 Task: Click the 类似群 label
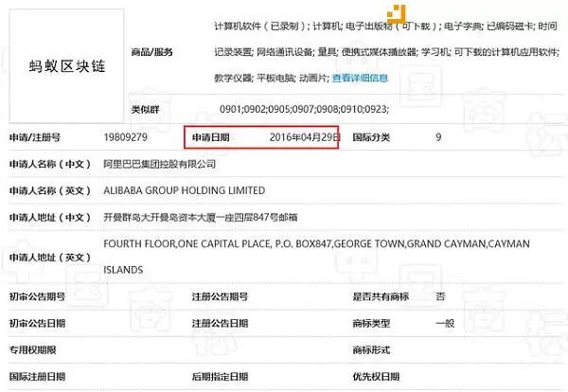click(145, 109)
